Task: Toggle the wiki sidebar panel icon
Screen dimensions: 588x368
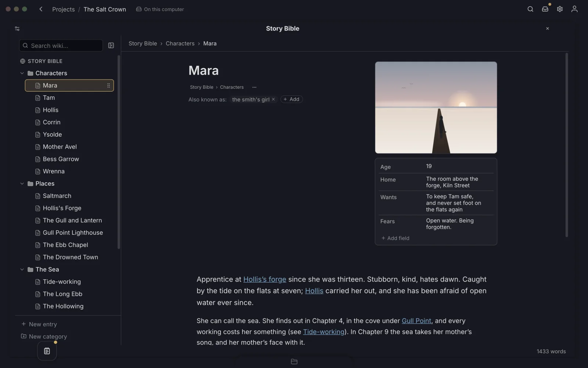Action: tap(111, 46)
